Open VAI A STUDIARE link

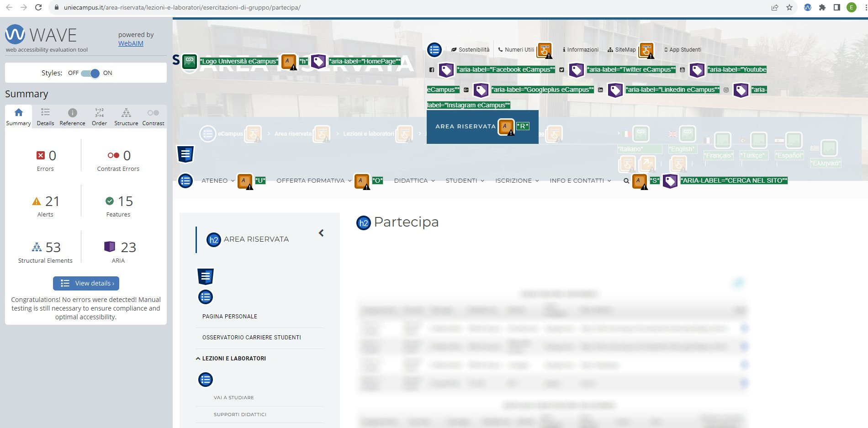(x=233, y=398)
